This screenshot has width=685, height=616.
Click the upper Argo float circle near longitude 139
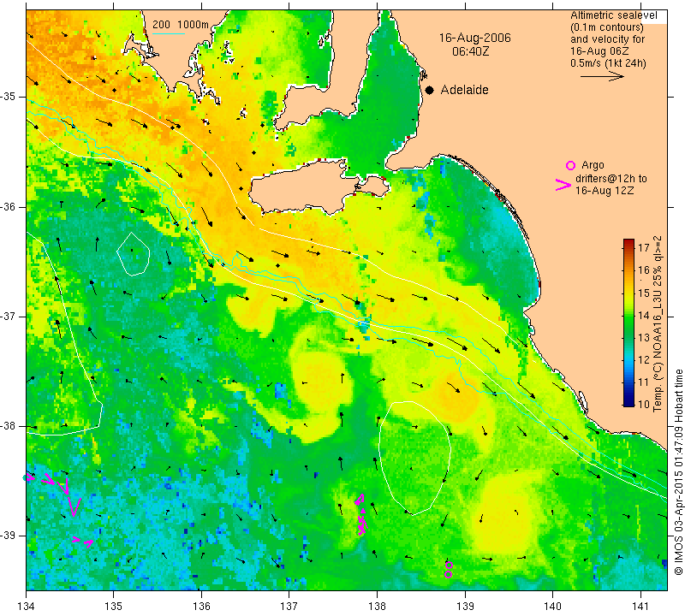[449, 565]
